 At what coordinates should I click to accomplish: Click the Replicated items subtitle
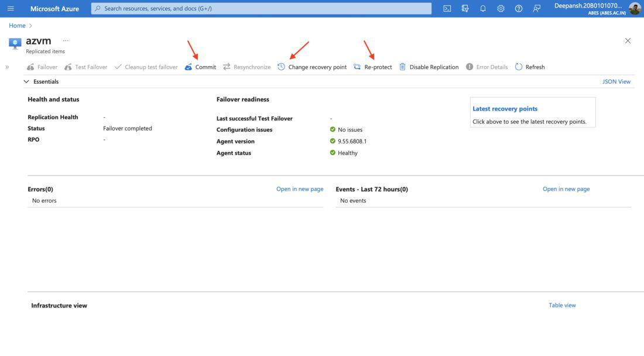pos(45,52)
